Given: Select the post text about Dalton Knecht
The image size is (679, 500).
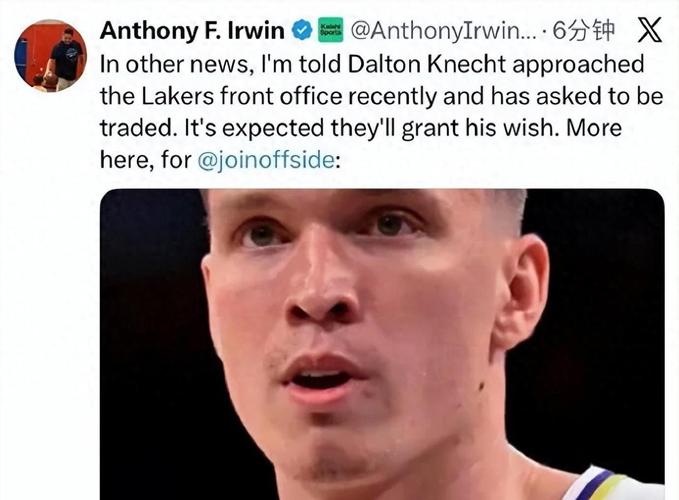Looking at the screenshot, I should click(x=381, y=112).
